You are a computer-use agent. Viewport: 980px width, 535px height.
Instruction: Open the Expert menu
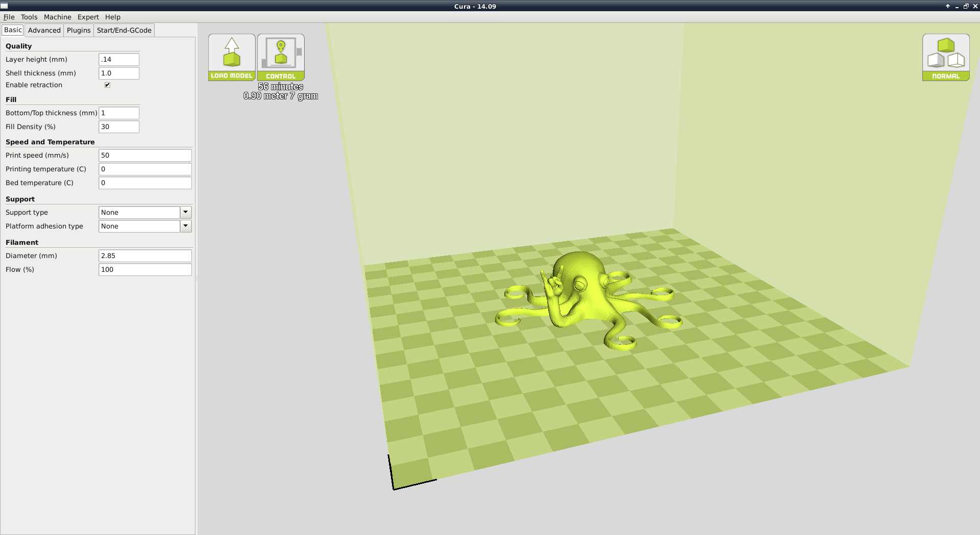[x=88, y=17]
